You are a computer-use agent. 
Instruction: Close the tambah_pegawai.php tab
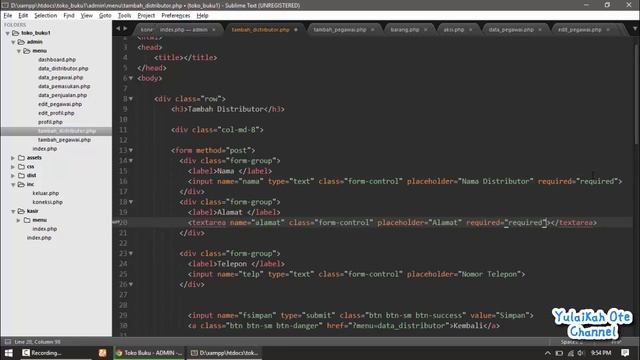[373, 30]
